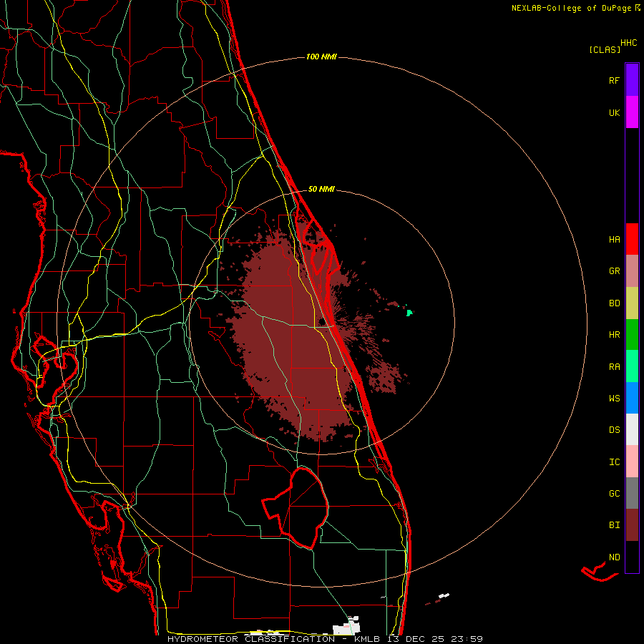Click the RA legend label
This screenshot has height=644, width=644.
coord(614,367)
